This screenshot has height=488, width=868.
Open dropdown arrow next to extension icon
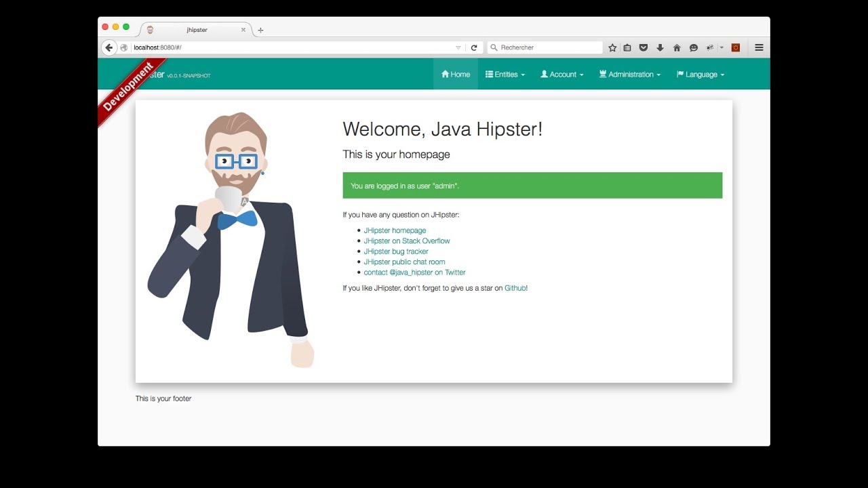(x=722, y=47)
